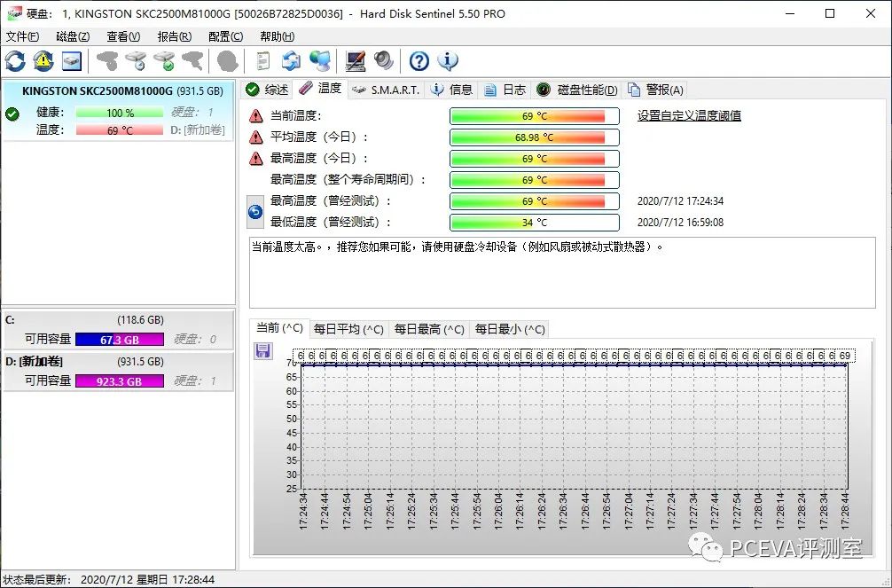Screen dimensions: 892x588
Task: Switch to 每日最小 (^C) graph tab
Action: [510, 329]
